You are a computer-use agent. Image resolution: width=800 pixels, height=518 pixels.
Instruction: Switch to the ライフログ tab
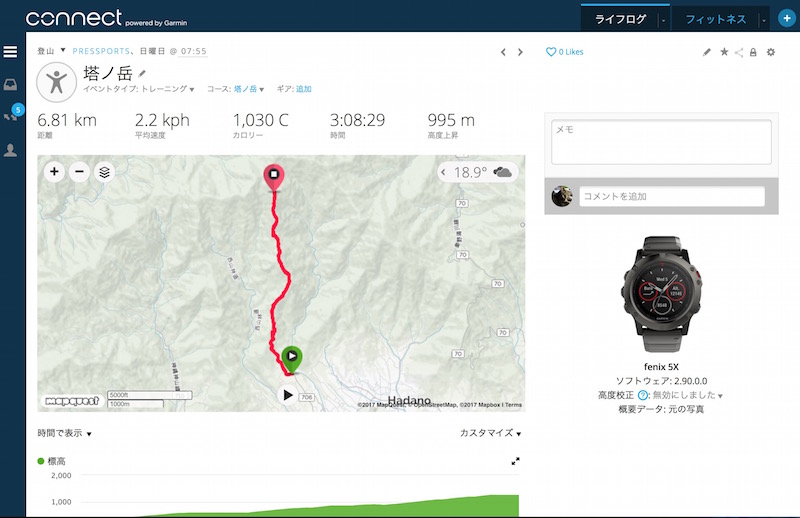(x=620, y=19)
